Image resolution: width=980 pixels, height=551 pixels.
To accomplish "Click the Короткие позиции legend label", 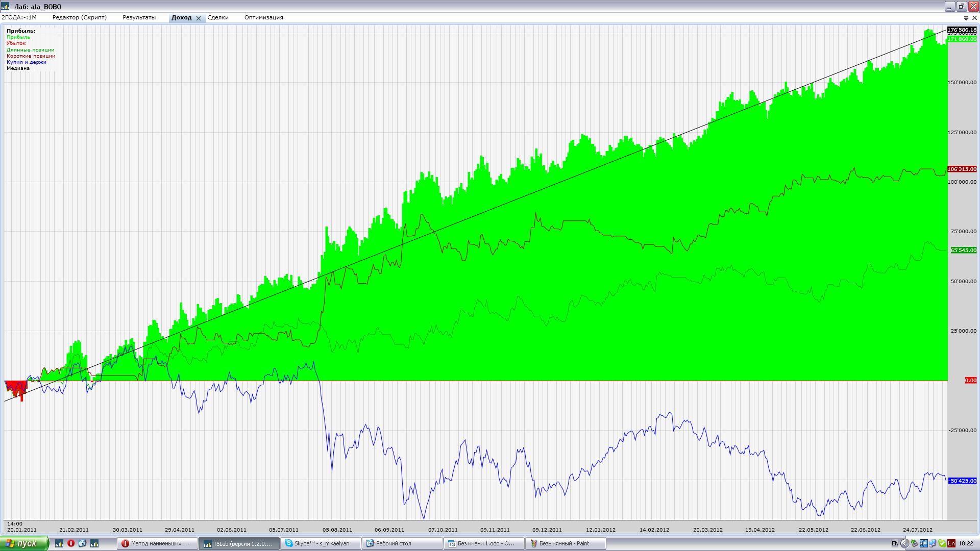I will (x=31, y=56).
